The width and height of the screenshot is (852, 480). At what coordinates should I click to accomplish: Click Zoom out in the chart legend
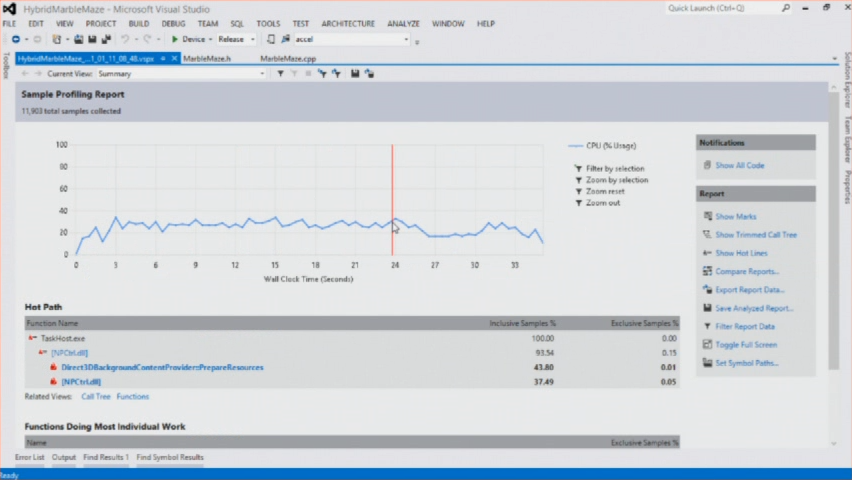click(x=603, y=203)
